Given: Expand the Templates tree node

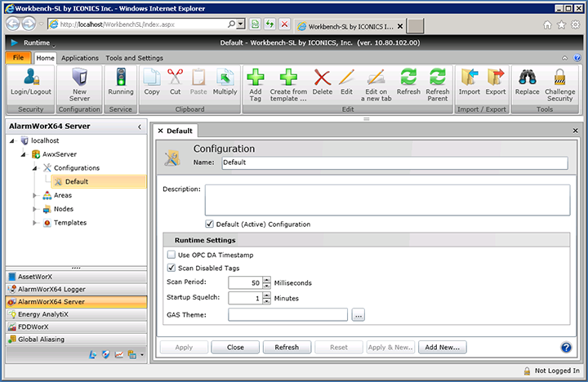Looking at the screenshot, I should [34, 223].
